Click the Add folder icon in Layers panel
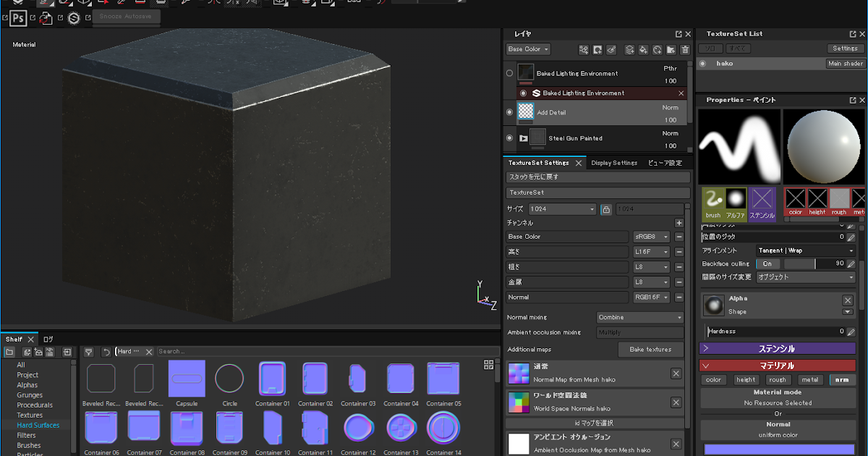 (x=671, y=49)
